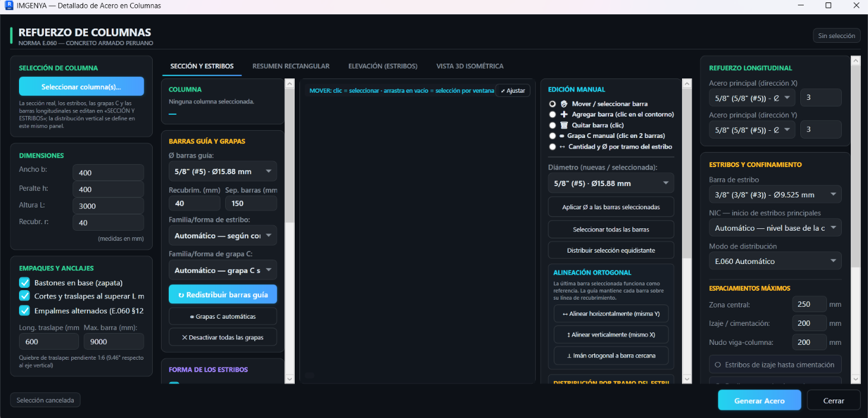Open the Ø barras guía dropdown
The height and width of the screenshot is (418, 868).
click(x=223, y=171)
